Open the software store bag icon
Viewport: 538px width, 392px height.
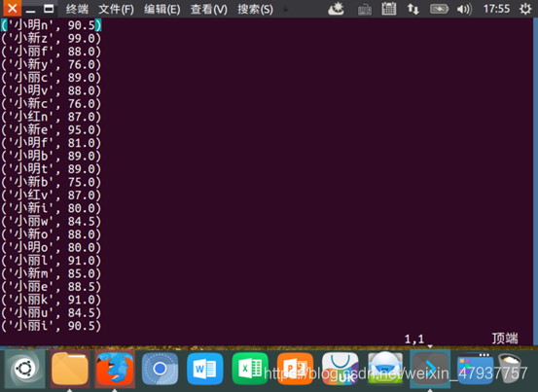point(341,369)
